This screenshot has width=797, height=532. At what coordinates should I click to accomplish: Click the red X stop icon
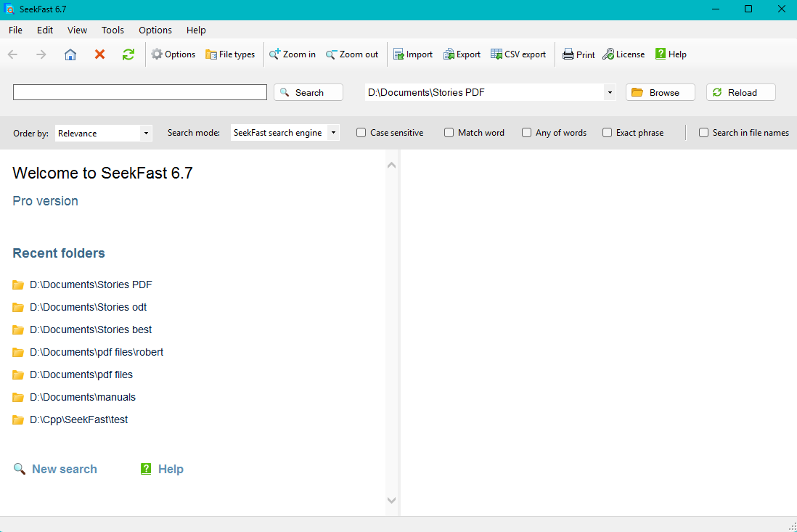[99, 54]
